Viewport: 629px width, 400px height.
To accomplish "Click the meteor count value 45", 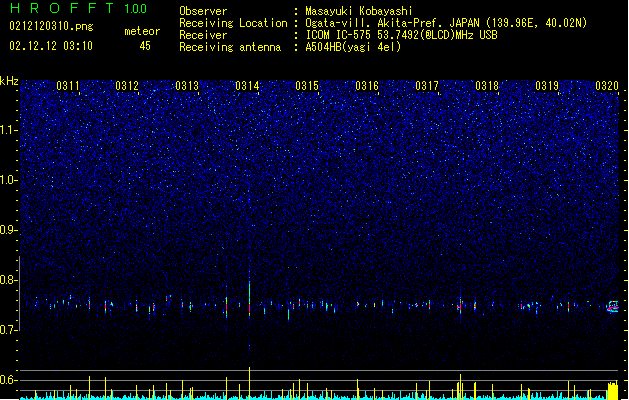I will point(145,46).
